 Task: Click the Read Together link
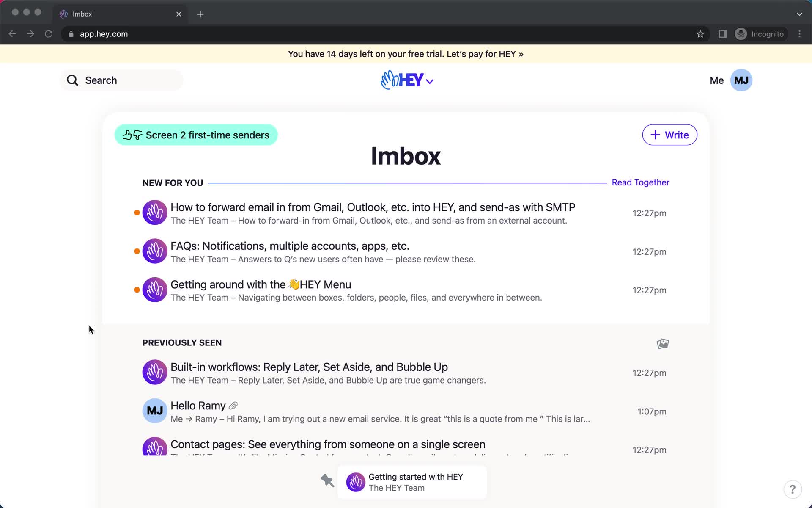click(x=640, y=182)
